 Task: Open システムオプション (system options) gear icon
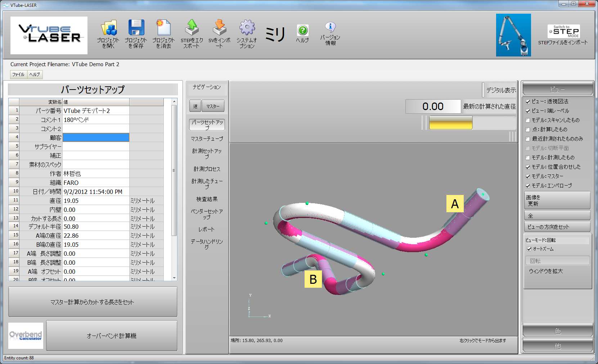[247, 28]
